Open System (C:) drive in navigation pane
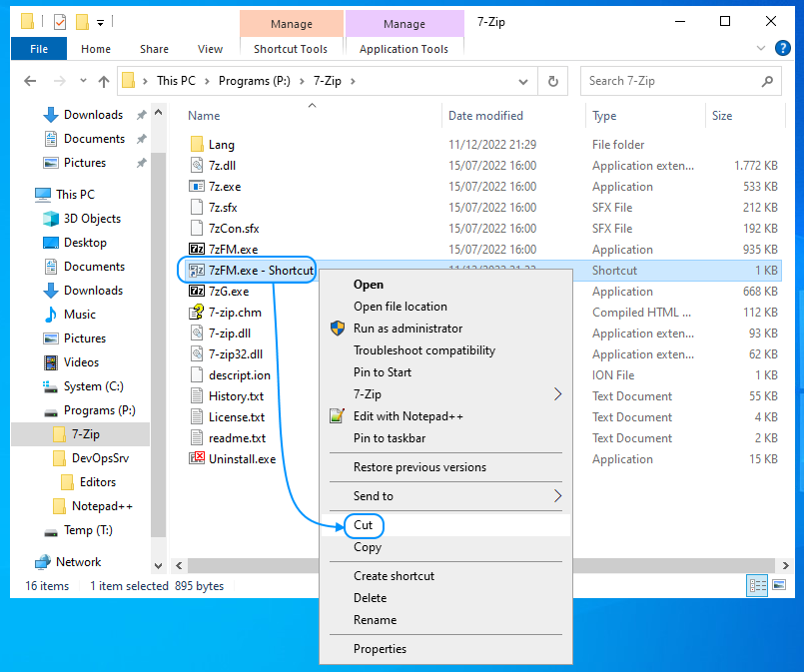This screenshot has height=672, width=804. click(93, 386)
